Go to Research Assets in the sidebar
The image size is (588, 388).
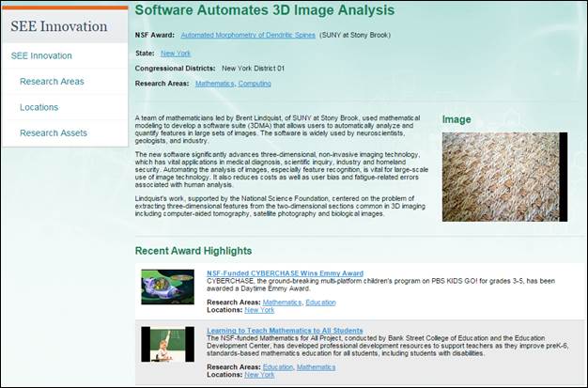point(54,133)
